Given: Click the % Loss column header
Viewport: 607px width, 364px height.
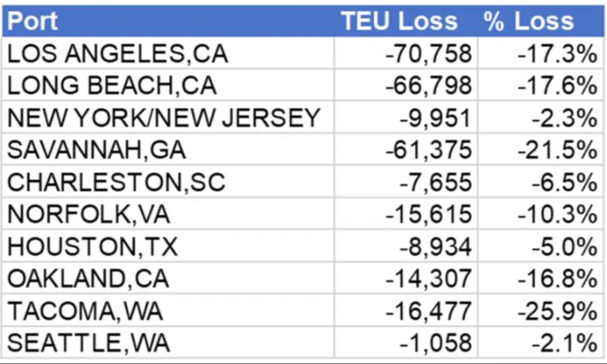Looking at the screenshot, I should [528, 21].
